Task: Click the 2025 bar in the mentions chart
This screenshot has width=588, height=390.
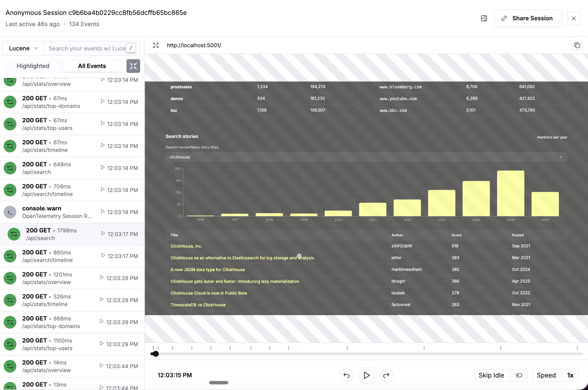Action: click(x=510, y=193)
